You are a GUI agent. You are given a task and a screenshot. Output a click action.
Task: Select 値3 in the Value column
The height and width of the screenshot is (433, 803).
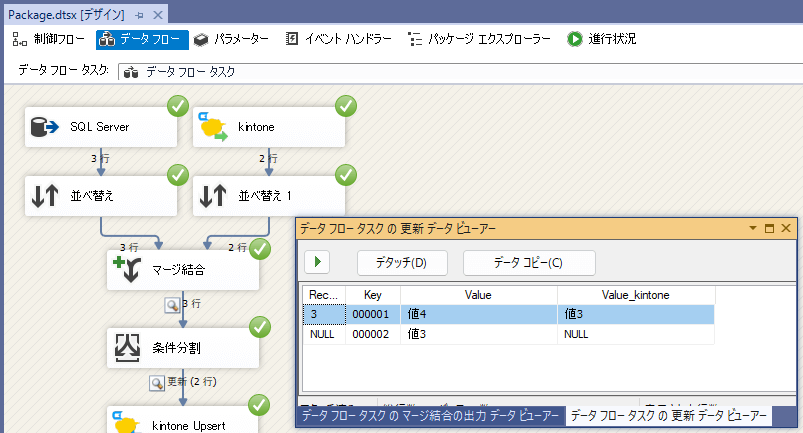pyautogui.click(x=478, y=334)
